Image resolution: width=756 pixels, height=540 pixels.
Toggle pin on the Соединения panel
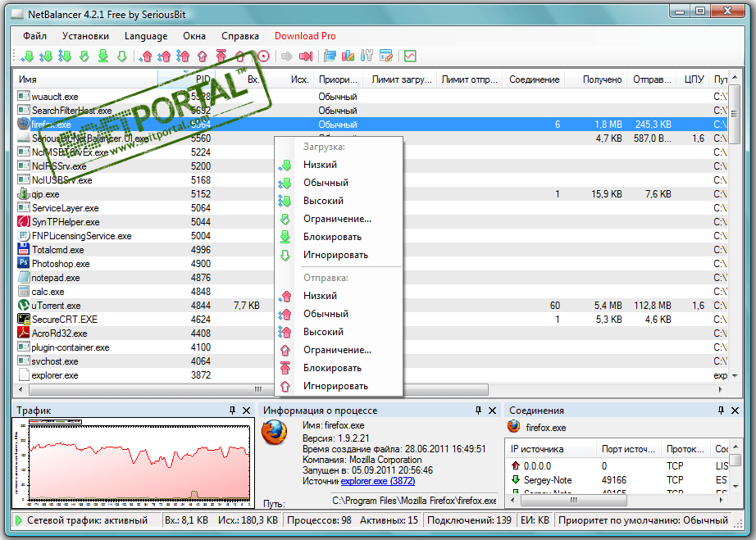[x=721, y=411]
